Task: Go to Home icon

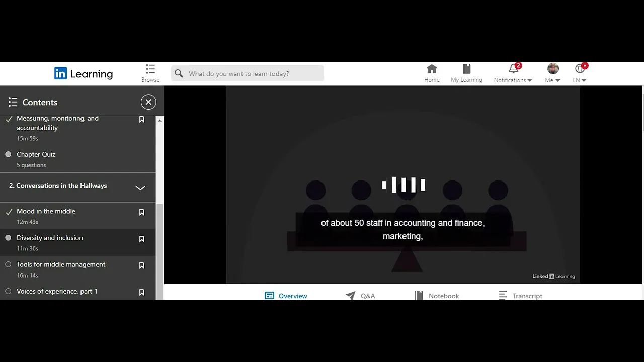Action: coord(432,69)
